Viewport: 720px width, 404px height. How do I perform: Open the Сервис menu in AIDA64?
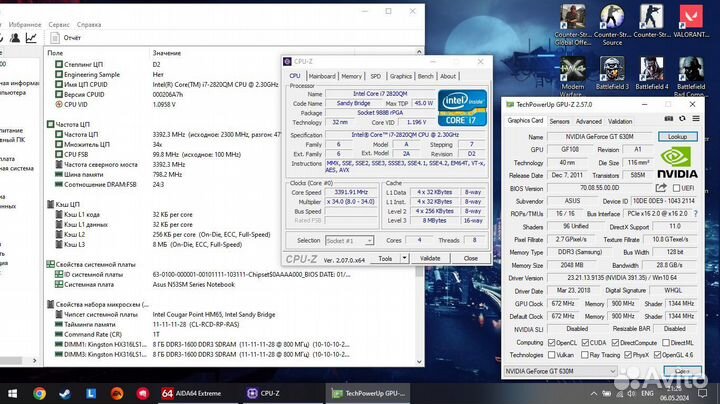coord(59,24)
